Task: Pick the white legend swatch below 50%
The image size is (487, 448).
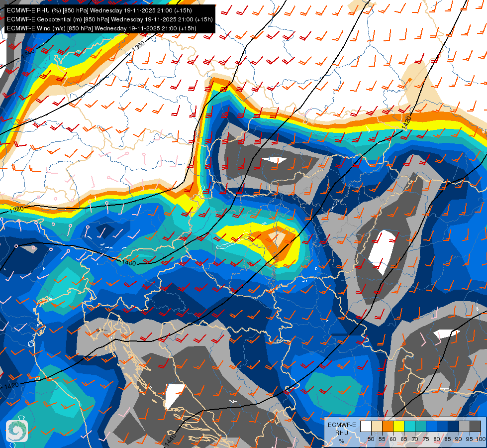Action: pyautogui.click(x=366, y=426)
